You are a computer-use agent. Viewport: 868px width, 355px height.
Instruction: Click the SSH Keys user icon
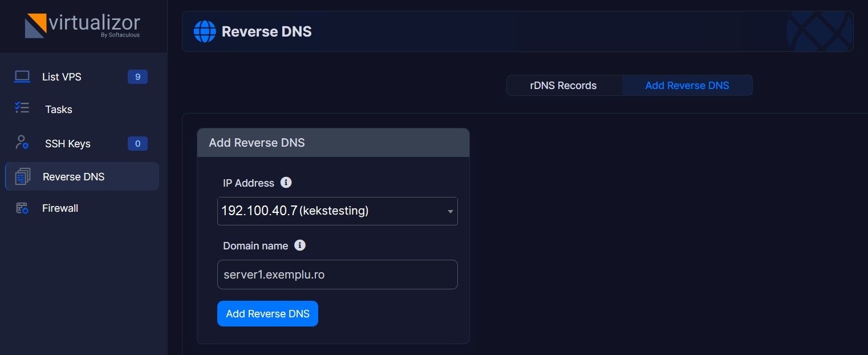(x=22, y=142)
